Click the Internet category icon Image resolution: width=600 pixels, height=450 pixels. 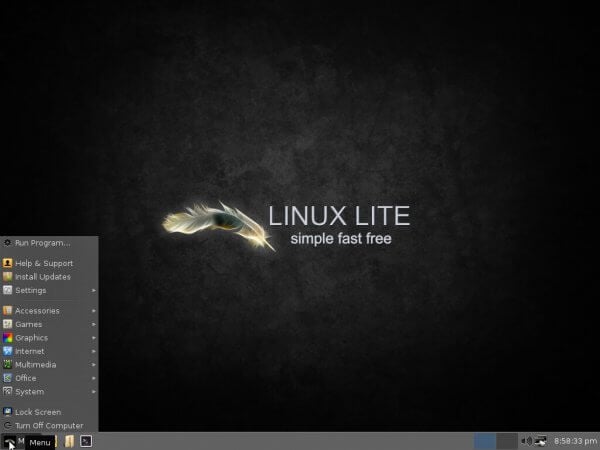[x=8, y=351]
